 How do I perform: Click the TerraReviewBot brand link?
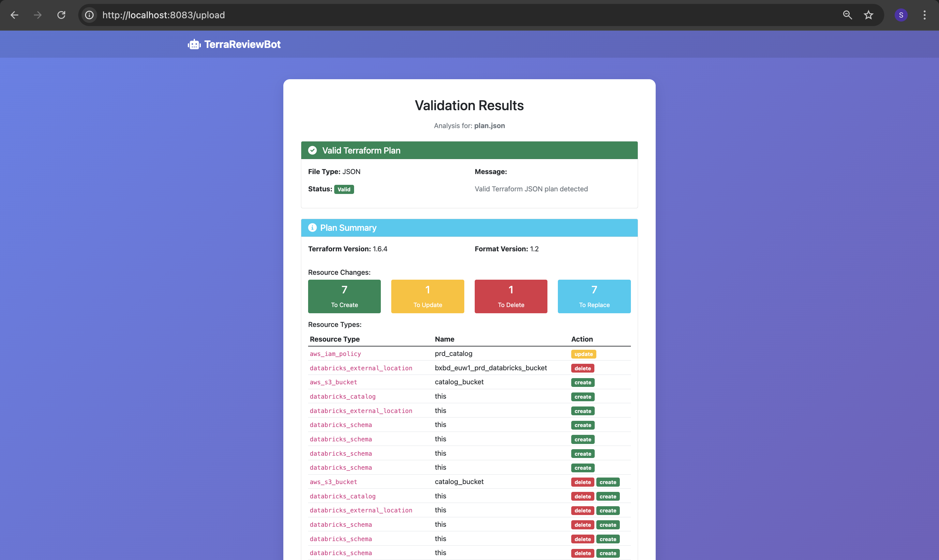click(242, 45)
